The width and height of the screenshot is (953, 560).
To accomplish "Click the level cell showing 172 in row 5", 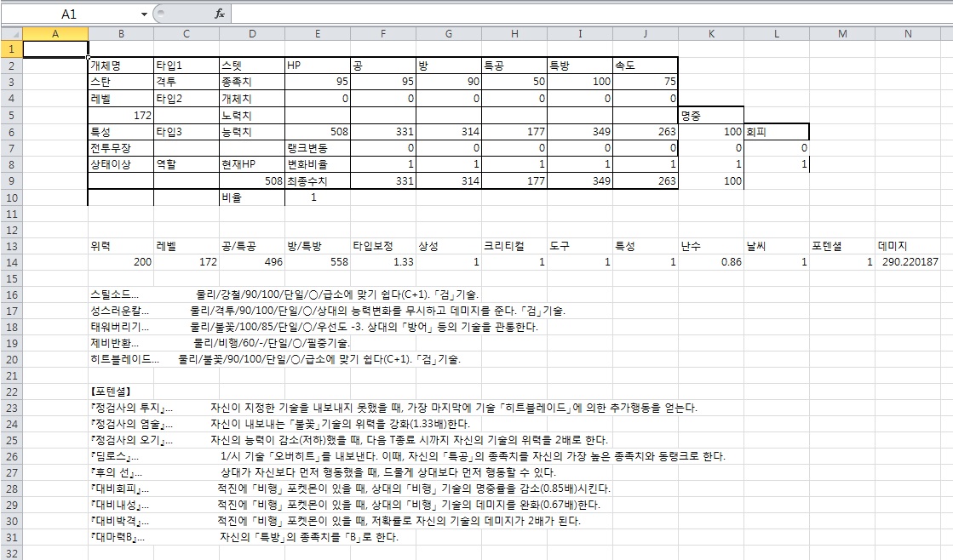I will click(x=120, y=115).
